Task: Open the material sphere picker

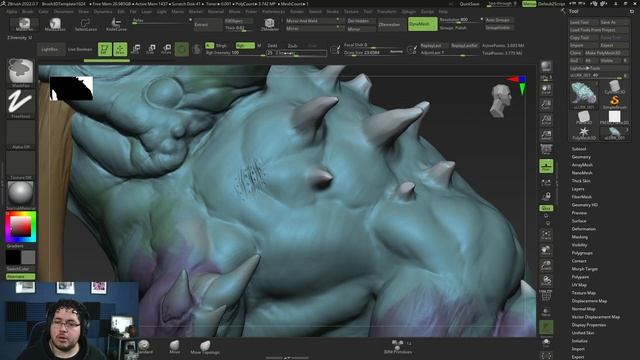Action: pos(20,195)
